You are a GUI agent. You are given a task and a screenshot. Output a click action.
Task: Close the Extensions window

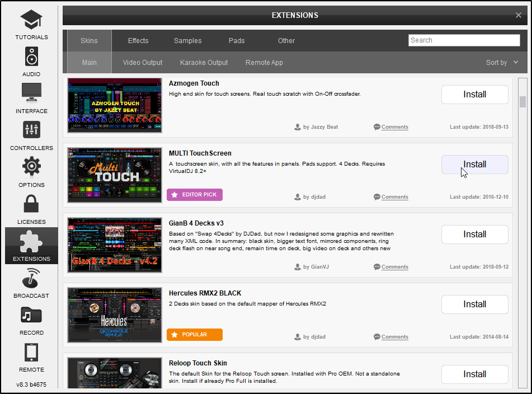[519, 15]
